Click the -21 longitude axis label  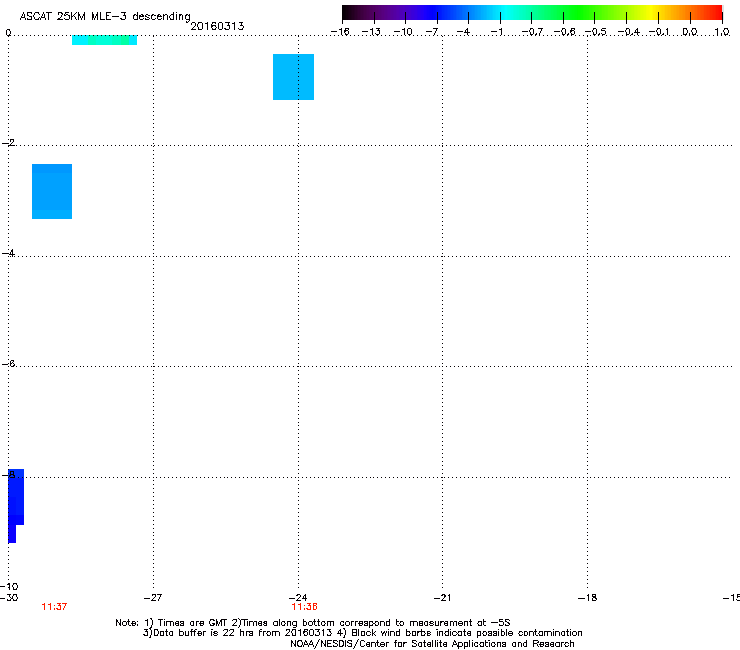tap(442, 598)
